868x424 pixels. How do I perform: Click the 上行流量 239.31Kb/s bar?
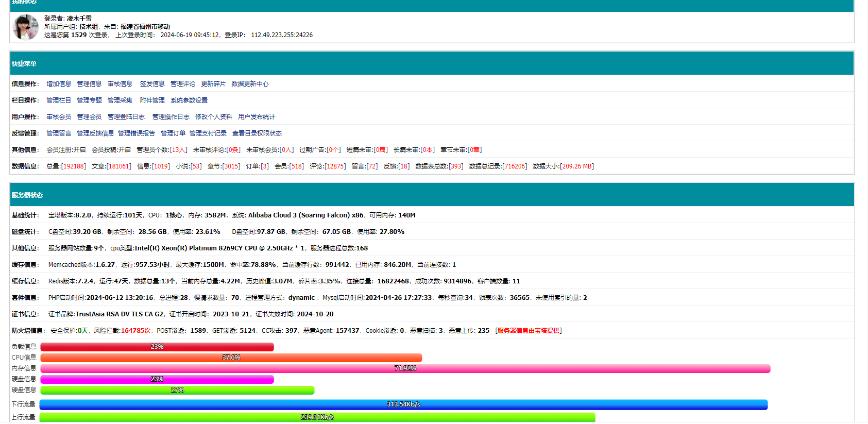click(x=317, y=417)
